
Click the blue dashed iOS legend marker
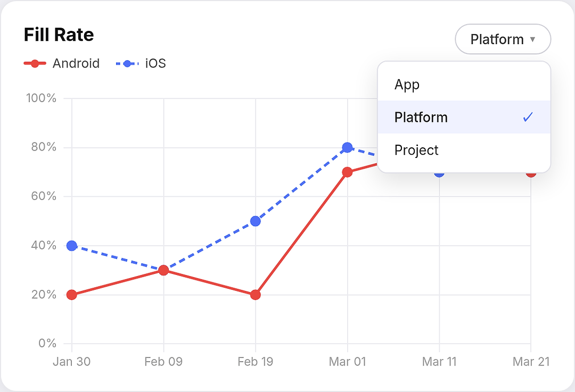[127, 64]
